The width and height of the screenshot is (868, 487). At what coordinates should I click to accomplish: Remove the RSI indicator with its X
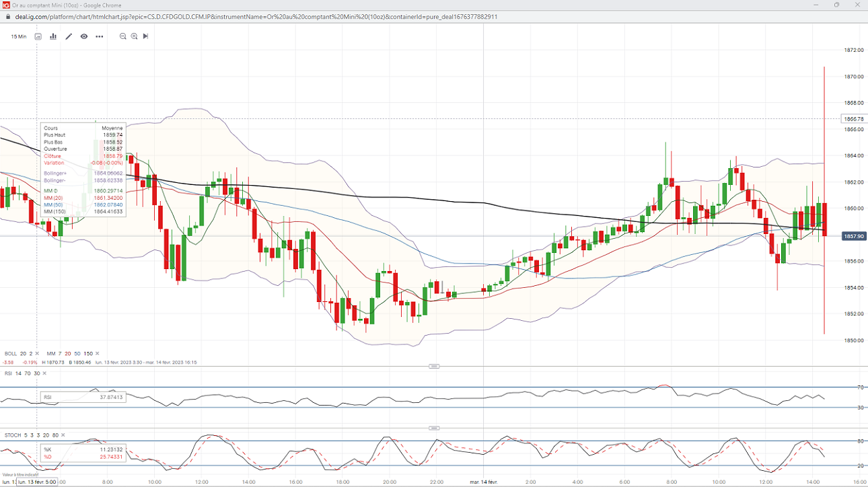pyautogui.click(x=44, y=373)
